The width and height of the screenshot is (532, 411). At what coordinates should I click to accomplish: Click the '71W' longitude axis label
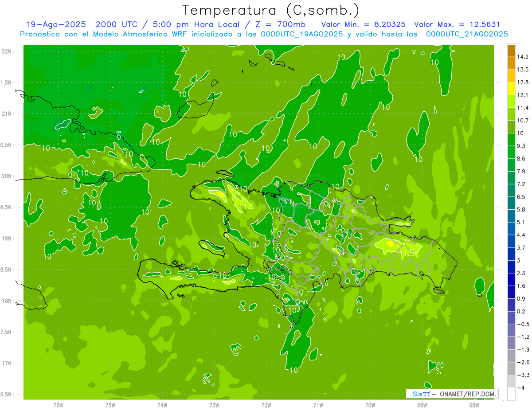318,405
